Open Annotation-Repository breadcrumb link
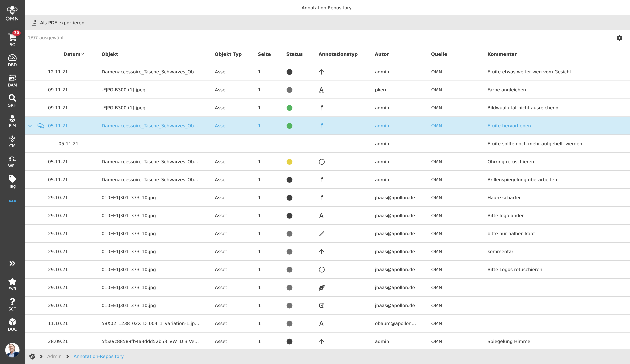This screenshot has height=364, width=630. (x=98, y=356)
